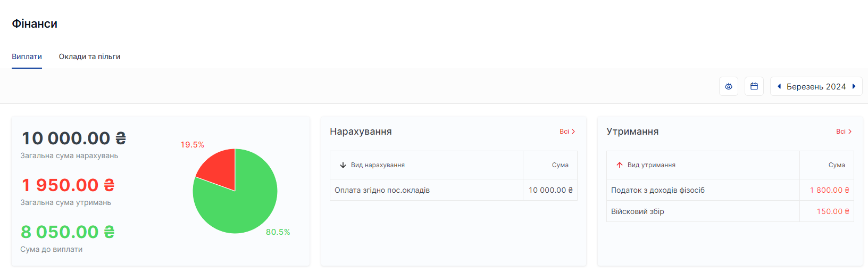868x271 pixels.
Task: Select the Військовий збір row
Action: 730,211
